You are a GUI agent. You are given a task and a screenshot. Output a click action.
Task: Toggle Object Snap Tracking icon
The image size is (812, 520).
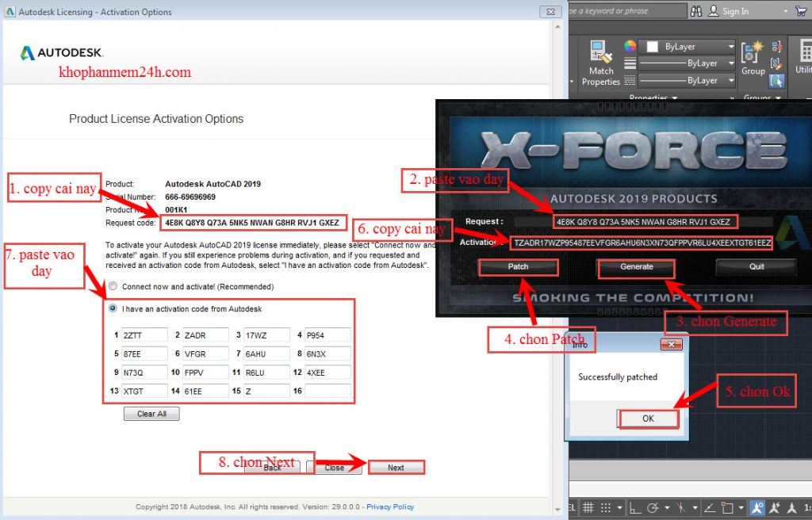[710, 507]
